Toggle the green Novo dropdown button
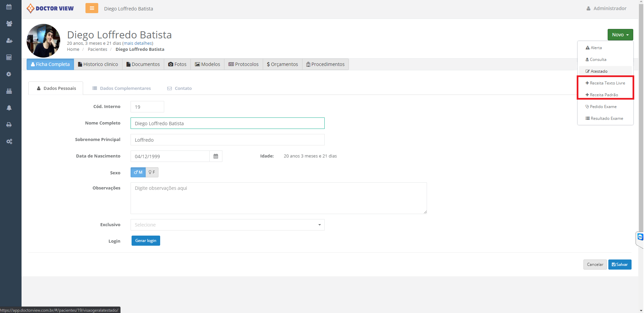This screenshot has height=313, width=644. (620, 35)
